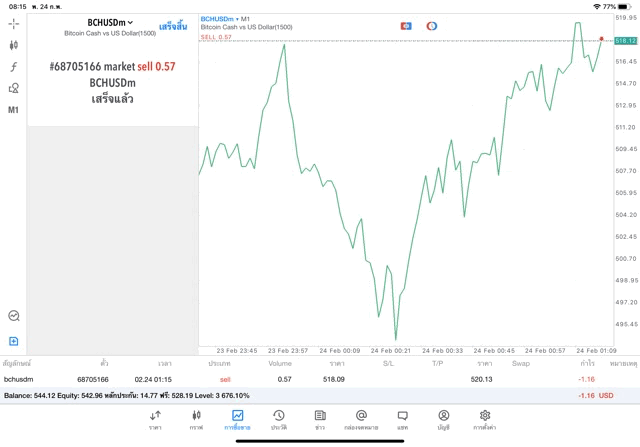Tap the เสร็จสิ้น done button

coord(173,27)
